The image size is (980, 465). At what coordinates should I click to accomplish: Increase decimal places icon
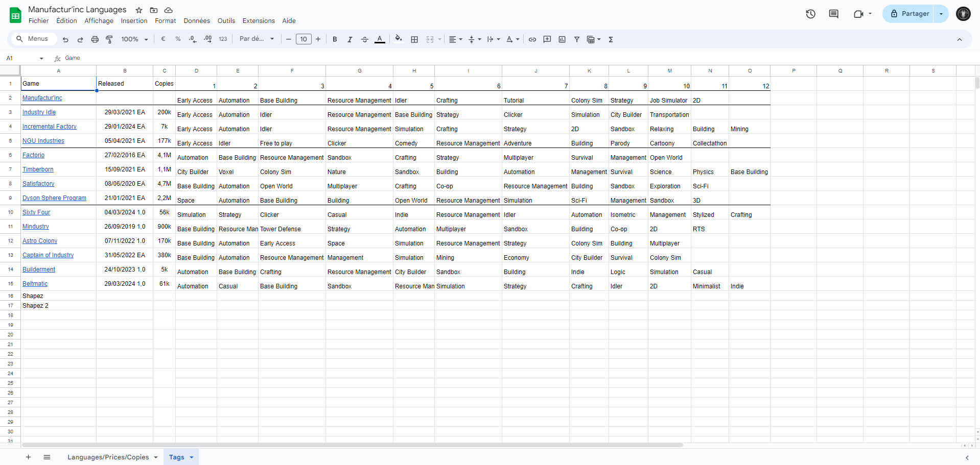click(207, 39)
